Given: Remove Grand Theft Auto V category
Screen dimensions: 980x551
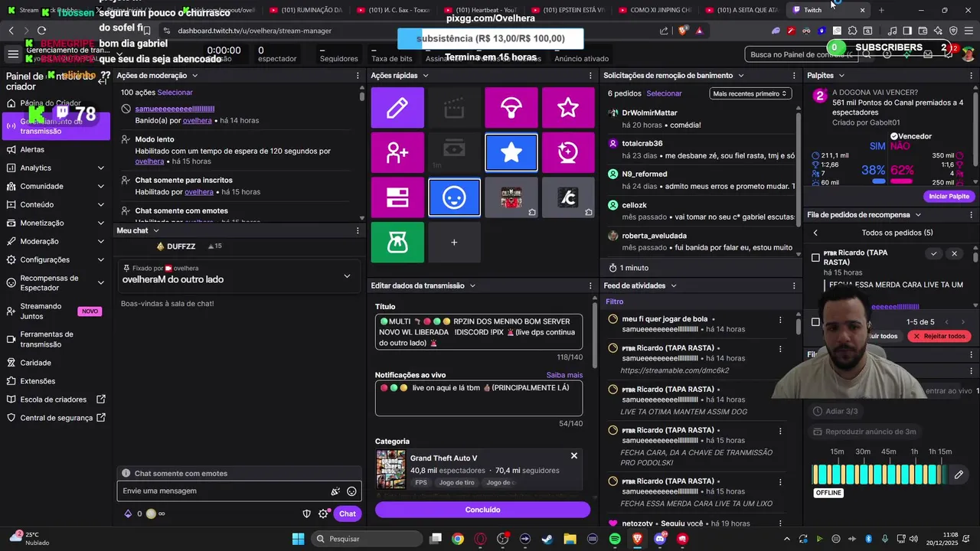Looking at the screenshot, I should tap(573, 456).
